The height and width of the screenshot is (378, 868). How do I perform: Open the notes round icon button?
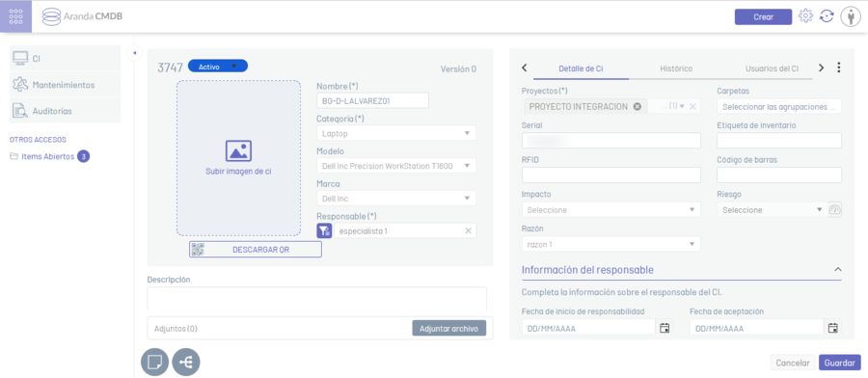pyautogui.click(x=155, y=363)
